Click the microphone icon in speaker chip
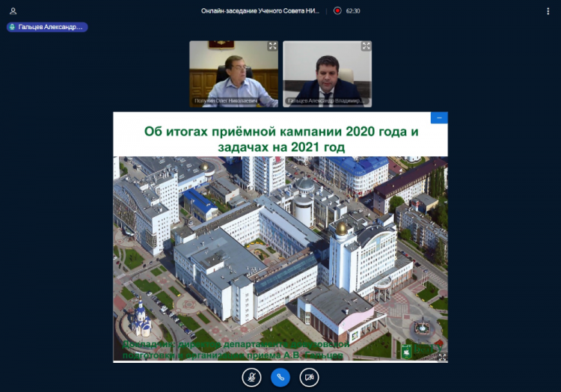Image resolution: width=561 pixels, height=392 pixels. (x=13, y=27)
